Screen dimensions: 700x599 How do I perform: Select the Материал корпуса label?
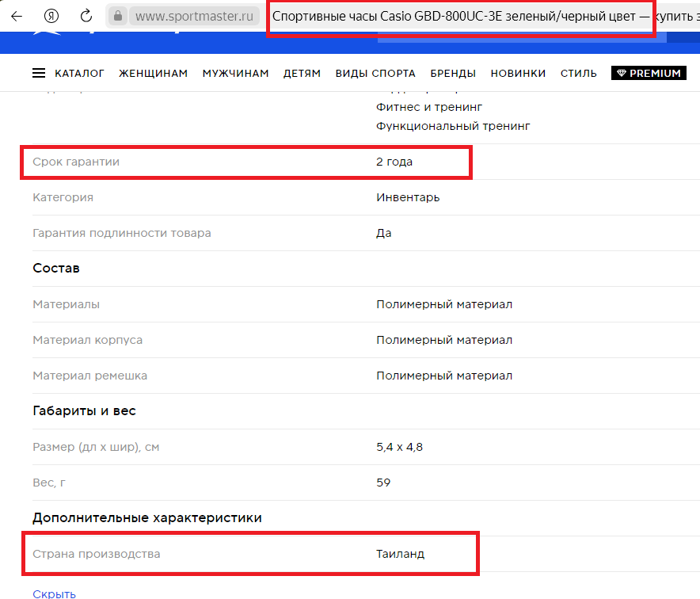pyautogui.click(x=87, y=341)
